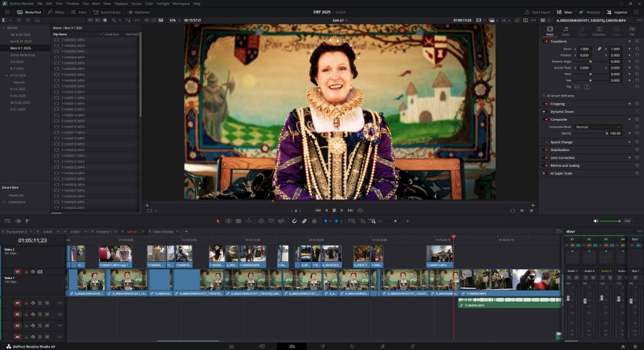Click the Flip Horizontal icon in Transform
The width and height of the screenshot is (644, 350).
click(577, 87)
